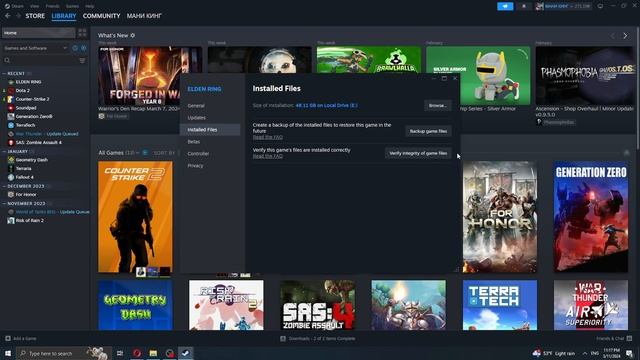Click the Steam logo menu
This screenshot has height=360, width=640.
(x=14, y=6)
